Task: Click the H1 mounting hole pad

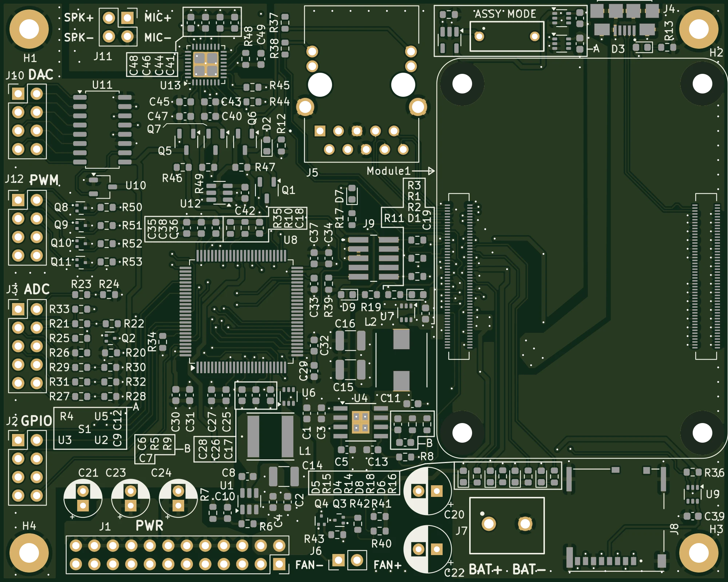Action: tap(29, 29)
